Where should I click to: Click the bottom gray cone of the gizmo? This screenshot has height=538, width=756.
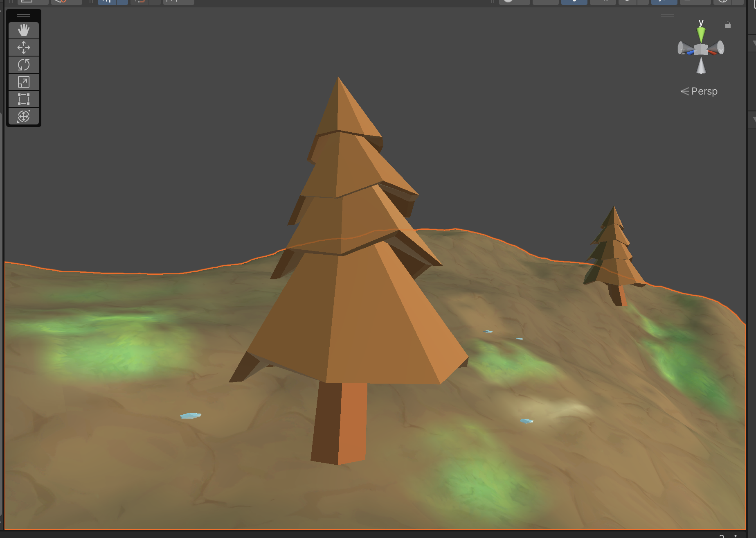(x=701, y=66)
